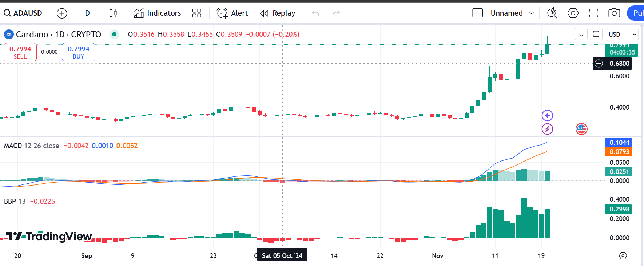Create a new Alert

[232, 13]
